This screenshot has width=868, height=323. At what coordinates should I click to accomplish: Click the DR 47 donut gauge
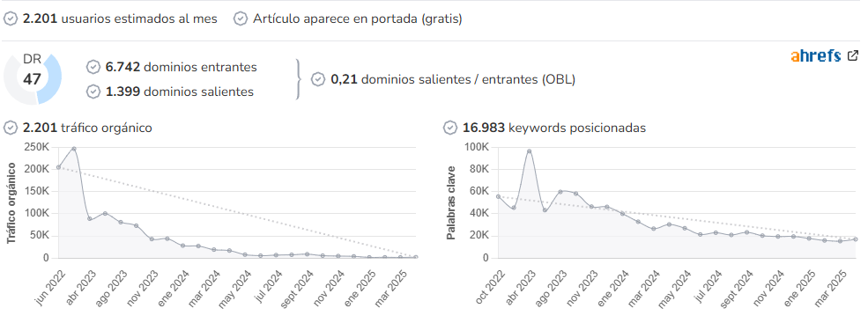pos(32,79)
